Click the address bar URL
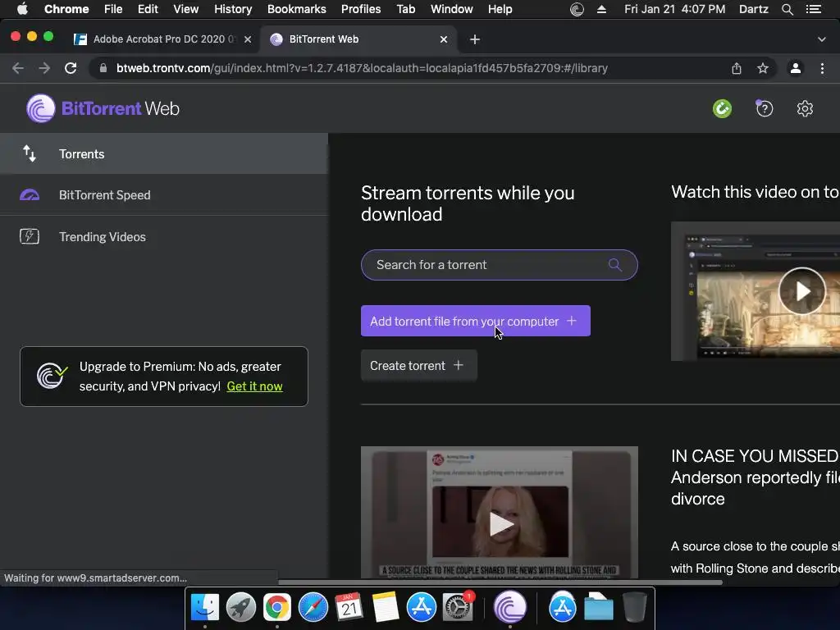 coord(362,68)
